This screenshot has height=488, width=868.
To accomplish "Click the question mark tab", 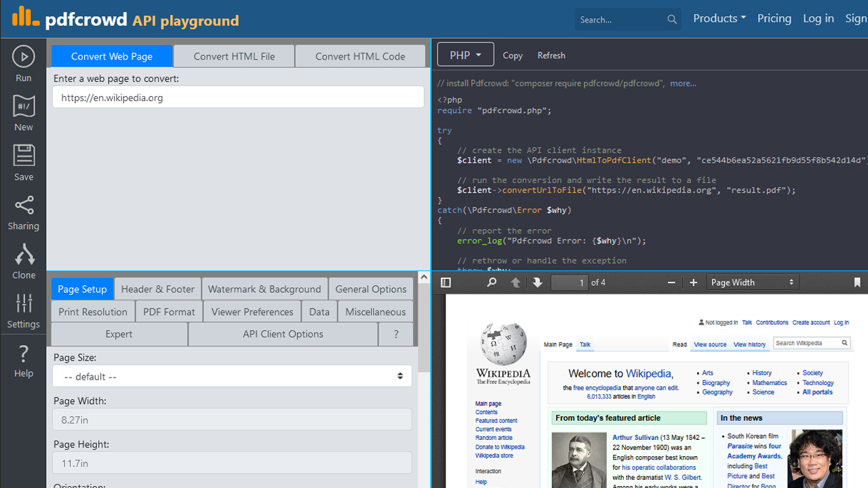I will [396, 334].
